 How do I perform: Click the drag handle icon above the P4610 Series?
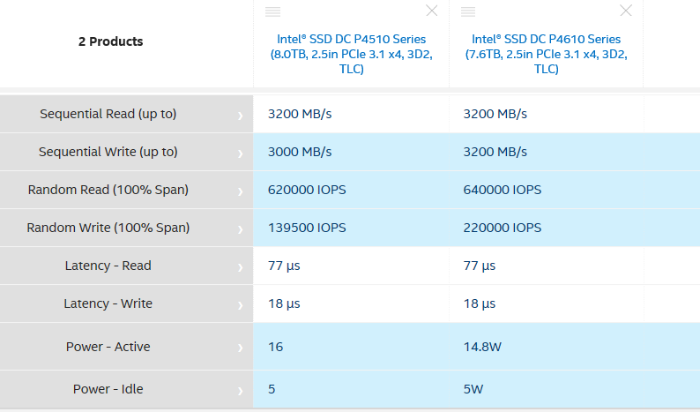tap(468, 11)
